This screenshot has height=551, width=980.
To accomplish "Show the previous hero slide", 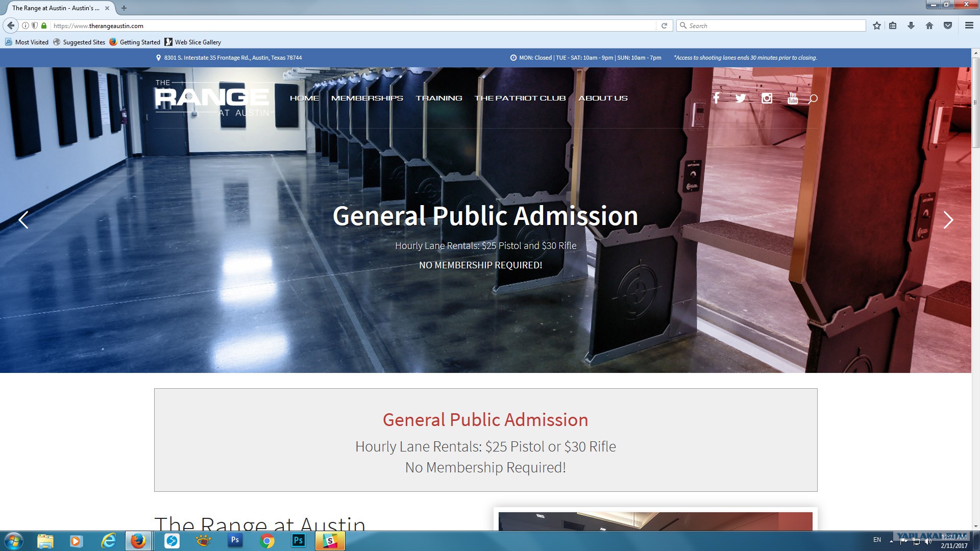I will 23,220.
